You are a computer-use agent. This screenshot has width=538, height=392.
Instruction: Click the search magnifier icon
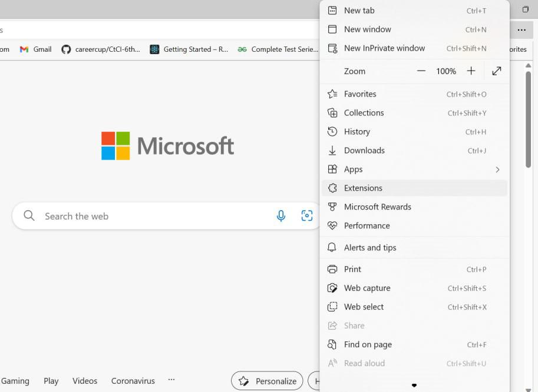(29, 215)
